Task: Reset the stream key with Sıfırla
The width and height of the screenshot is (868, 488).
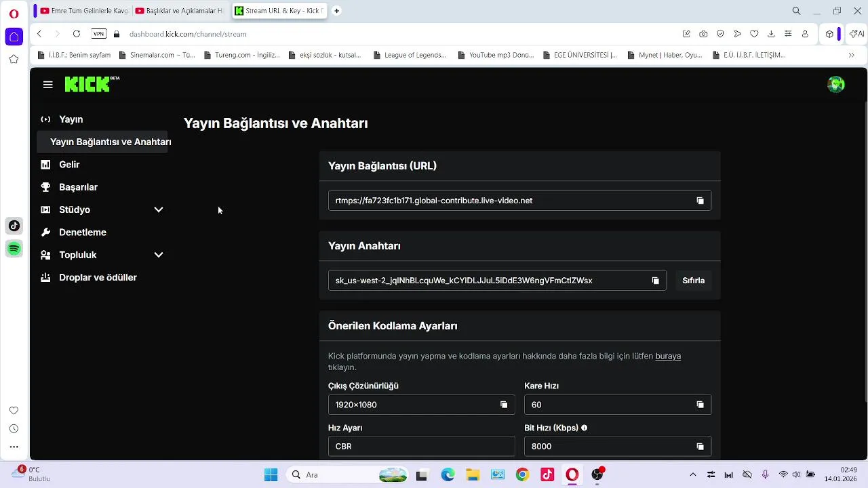Action: click(x=693, y=281)
